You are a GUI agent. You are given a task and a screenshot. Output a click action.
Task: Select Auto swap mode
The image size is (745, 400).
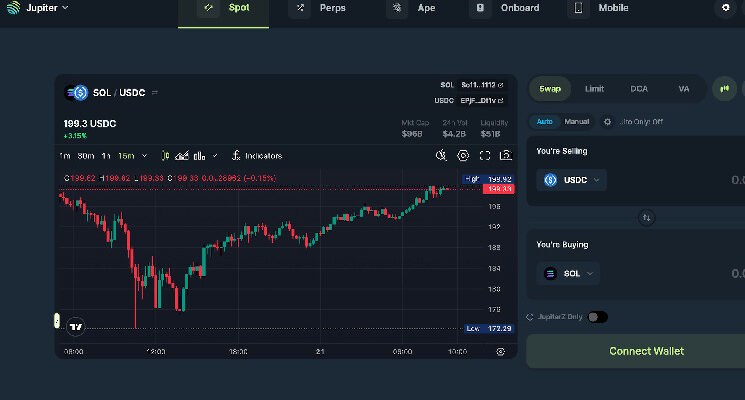click(544, 122)
